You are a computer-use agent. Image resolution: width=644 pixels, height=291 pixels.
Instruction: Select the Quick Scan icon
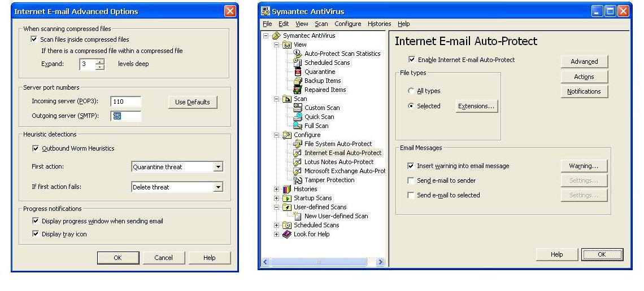click(x=298, y=117)
